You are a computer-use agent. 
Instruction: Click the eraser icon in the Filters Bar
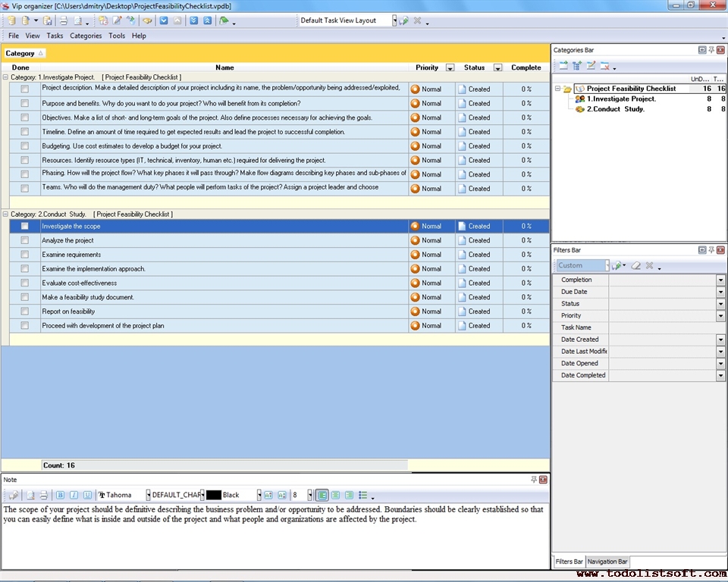coord(636,265)
